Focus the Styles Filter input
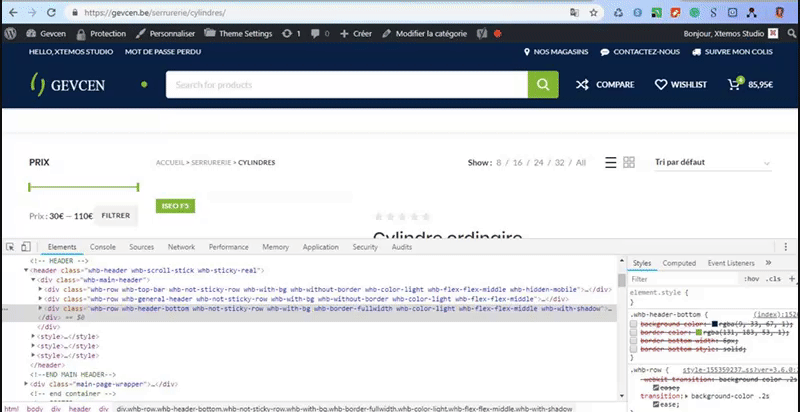This screenshot has height=412, width=800. [684, 279]
